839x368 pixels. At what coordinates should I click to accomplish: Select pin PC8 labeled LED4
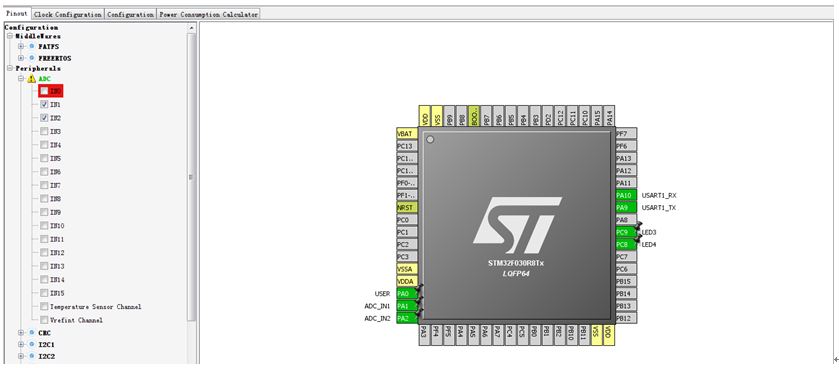click(x=626, y=244)
